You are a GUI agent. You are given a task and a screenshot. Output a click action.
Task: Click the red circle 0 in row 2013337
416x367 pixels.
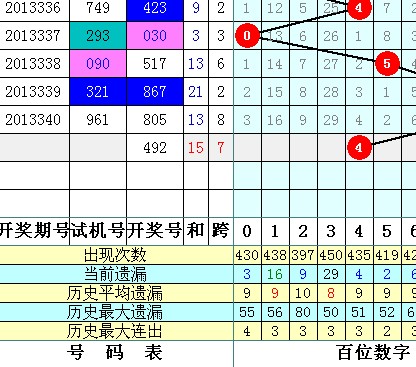pos(247,35)
